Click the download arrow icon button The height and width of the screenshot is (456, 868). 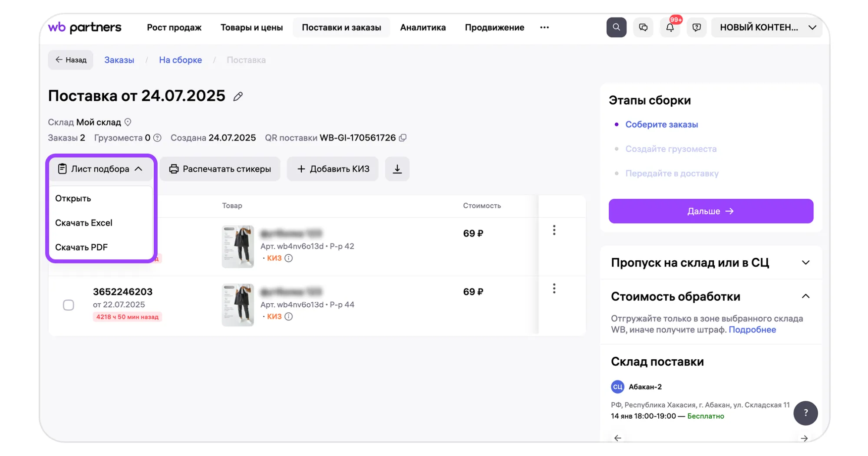click(397, 169)
